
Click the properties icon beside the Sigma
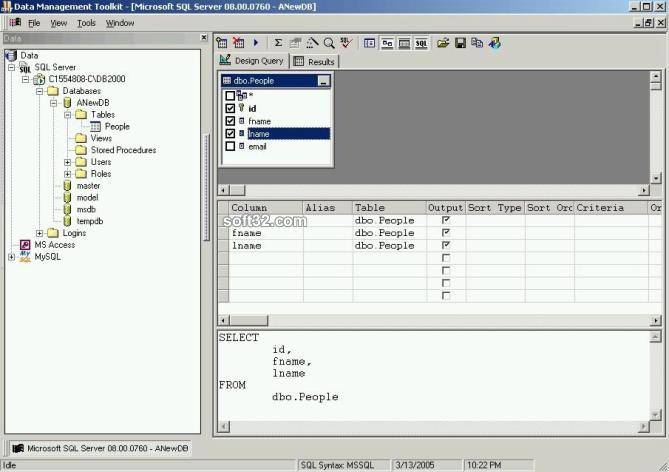[x=295, y=43]
